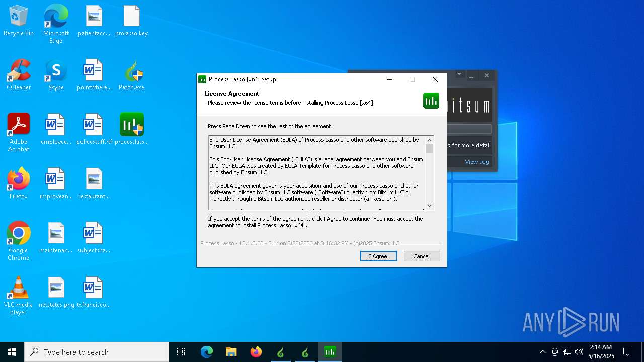Select the pointwhere Word document
Viewport: 644px width, 362px height.
coord(94,75)
